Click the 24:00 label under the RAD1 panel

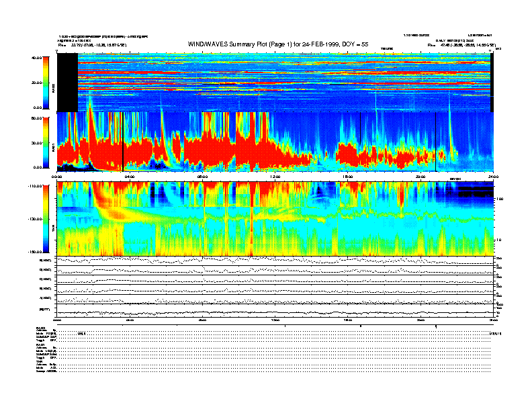tap(493, 177)
